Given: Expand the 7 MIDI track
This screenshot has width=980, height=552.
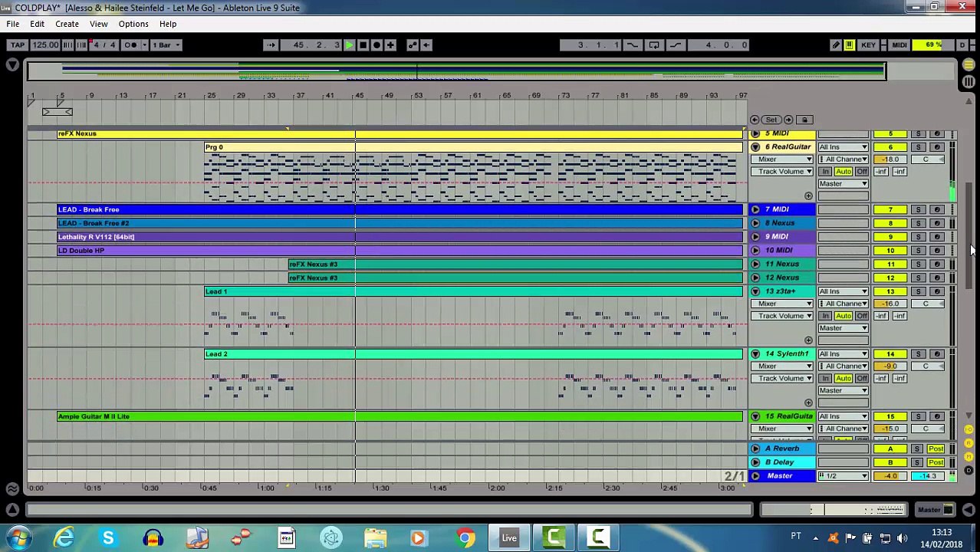Looking at the screenshot, I should pyautogui.click(x=755, y=209).
